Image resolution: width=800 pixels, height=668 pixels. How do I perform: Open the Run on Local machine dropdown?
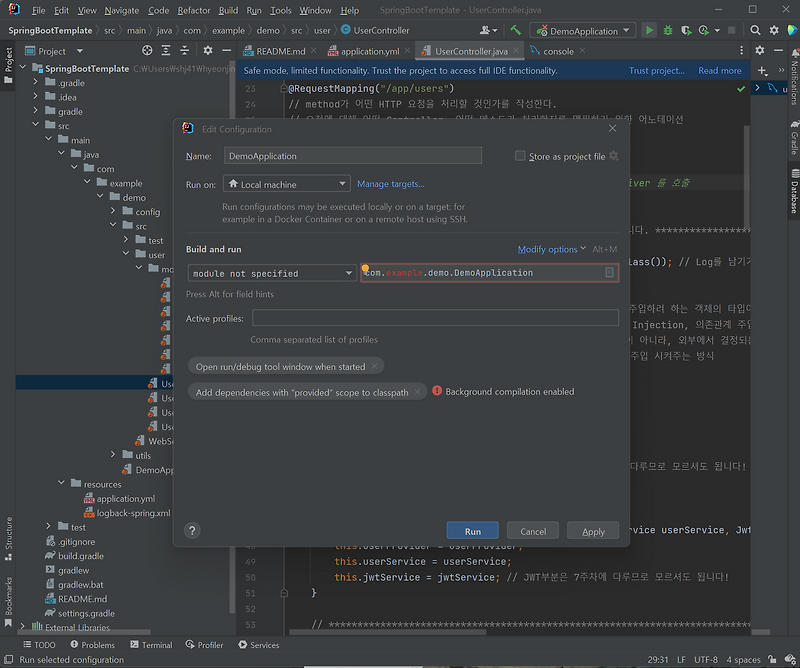tap(286, 184)
